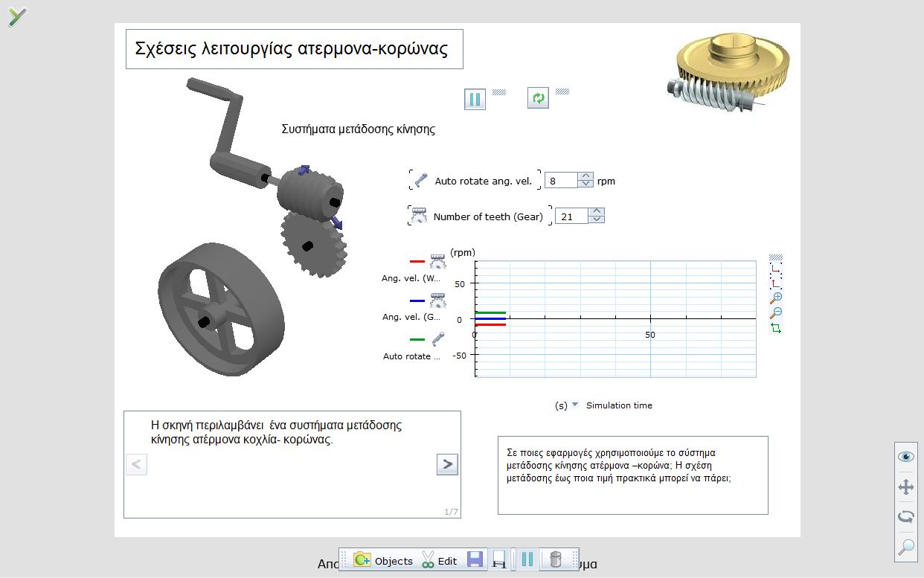Screen dimensions: 924x578
Task: Select the magnifier zoom tool on right sidebar
Action: [x=906, y=547]
